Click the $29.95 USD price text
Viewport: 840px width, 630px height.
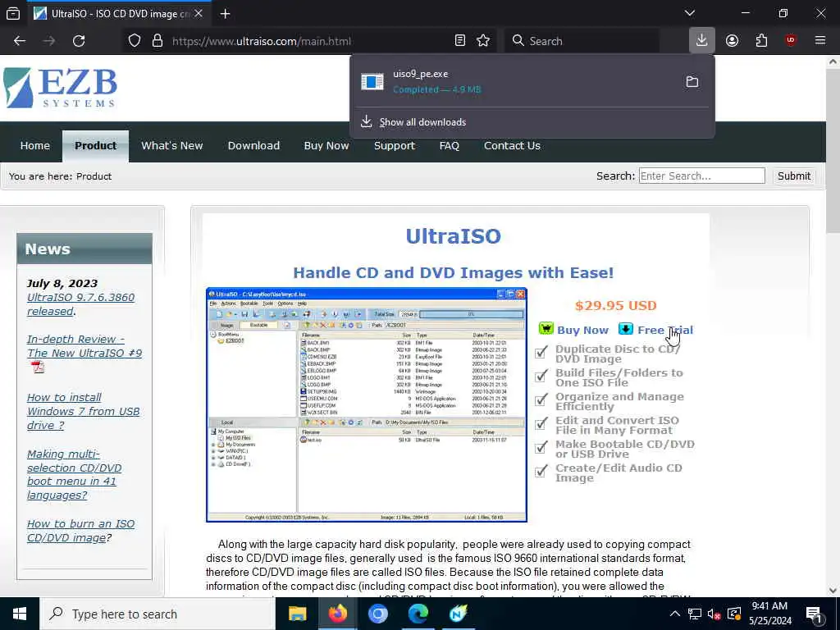click(x=615, y=305)
